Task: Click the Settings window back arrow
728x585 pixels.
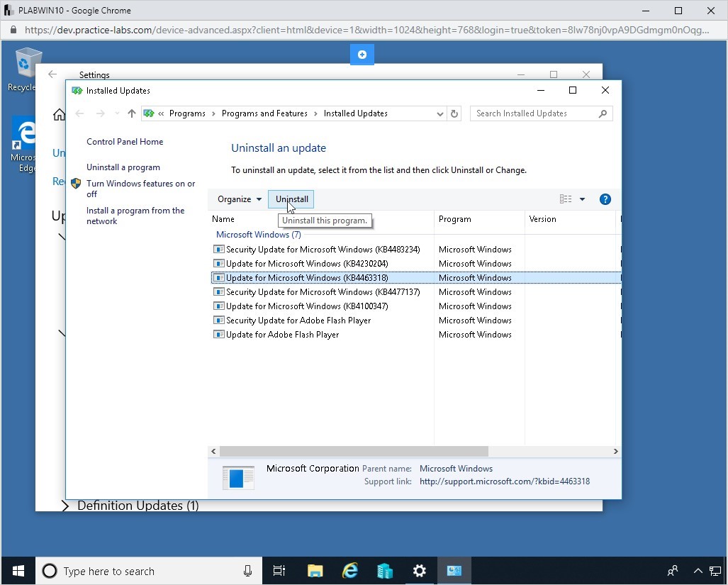Action: tap(52, 74)
